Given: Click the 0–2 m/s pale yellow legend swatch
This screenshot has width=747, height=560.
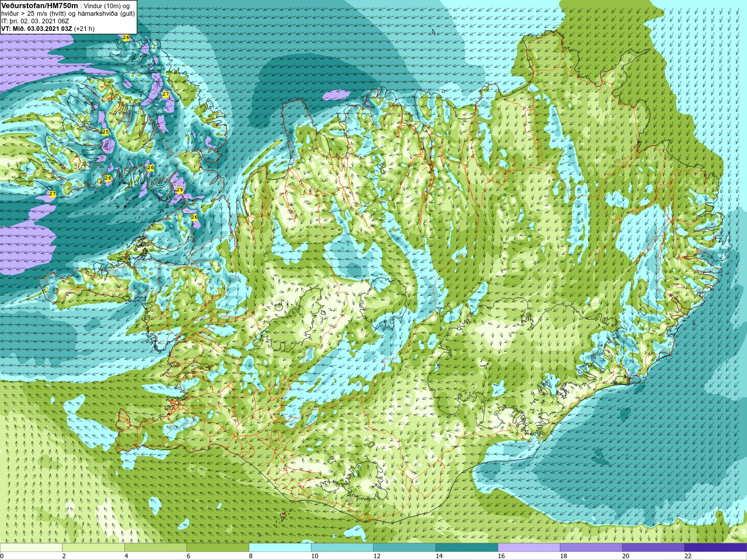Looking at the screenshot, I should pyautogui.click(x=31, y=548).
